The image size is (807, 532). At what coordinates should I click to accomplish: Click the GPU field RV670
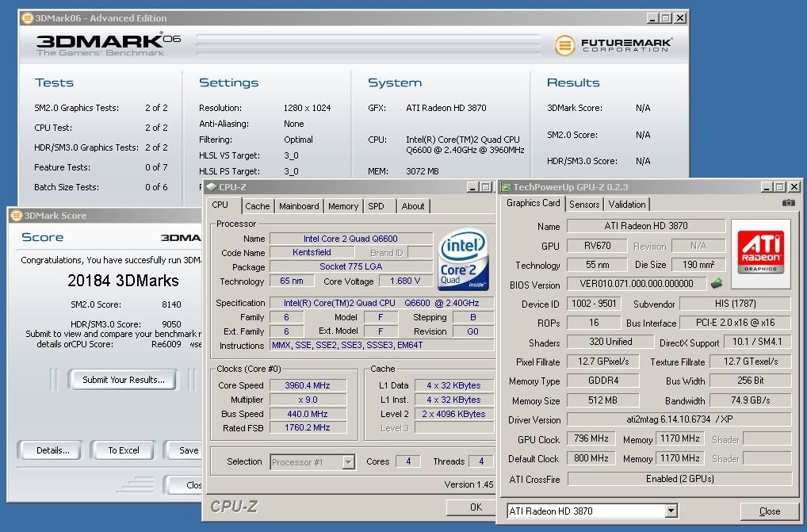[597, 246]
